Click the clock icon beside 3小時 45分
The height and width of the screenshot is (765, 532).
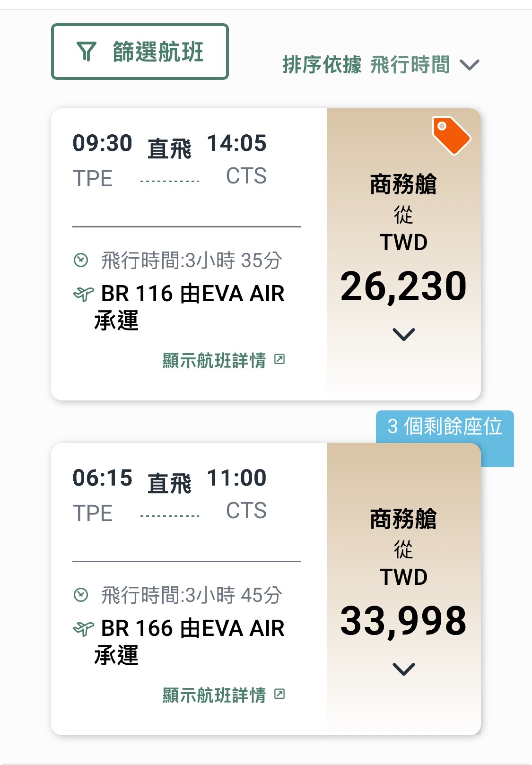tap(81, 595)
